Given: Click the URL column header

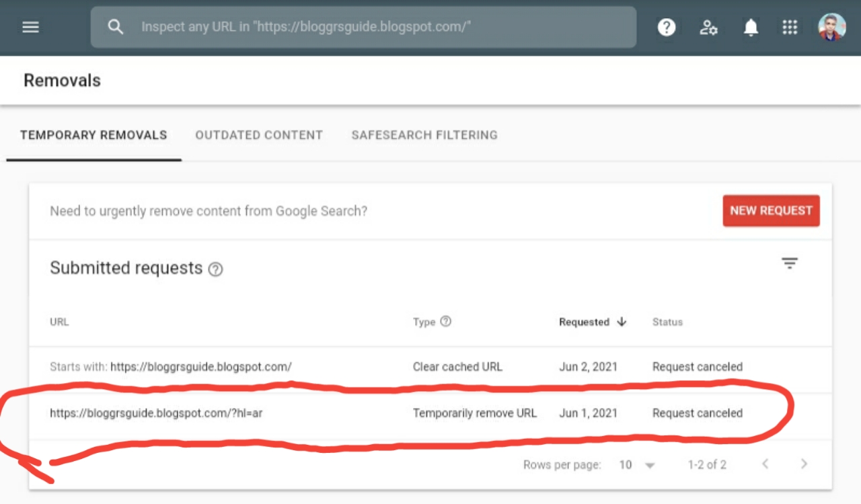Looking at the screenshot, I should pos(59,322).
